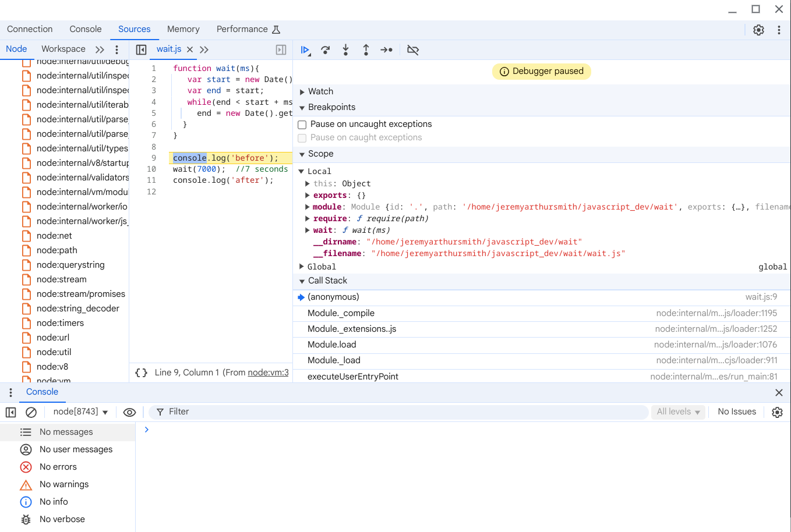Click the console prompt input
The width and height of the screenshot is (791, 532).
[x=466, y=430]
